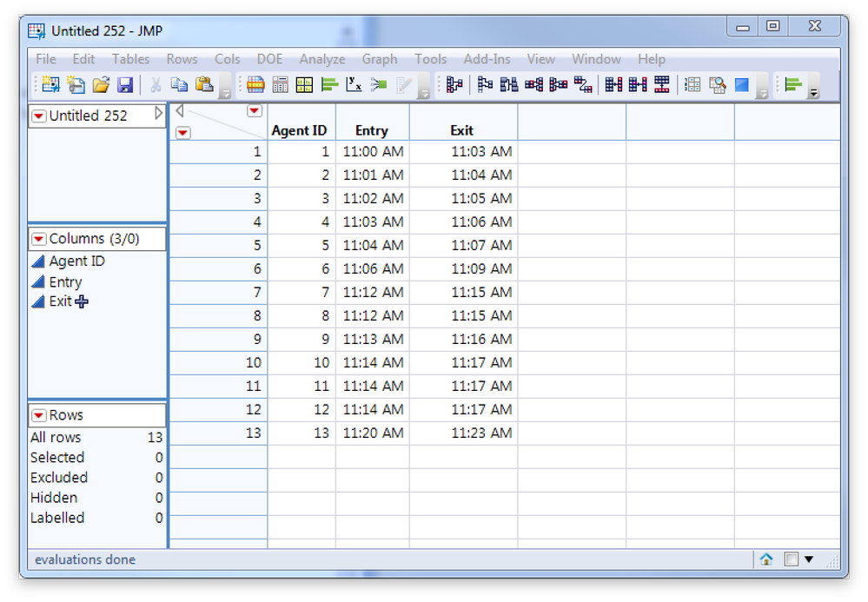Open the Analyze menu
The image size is (868, 602).
tap(322, 59)
